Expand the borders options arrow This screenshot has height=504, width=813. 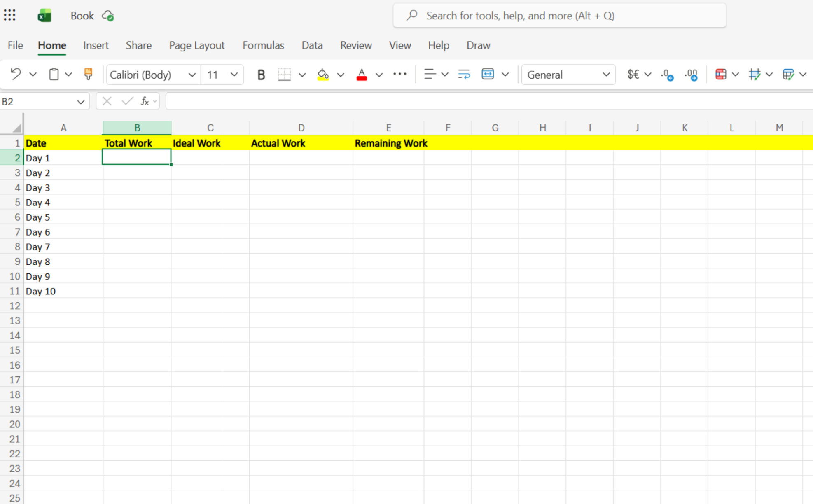coord(302,75)
